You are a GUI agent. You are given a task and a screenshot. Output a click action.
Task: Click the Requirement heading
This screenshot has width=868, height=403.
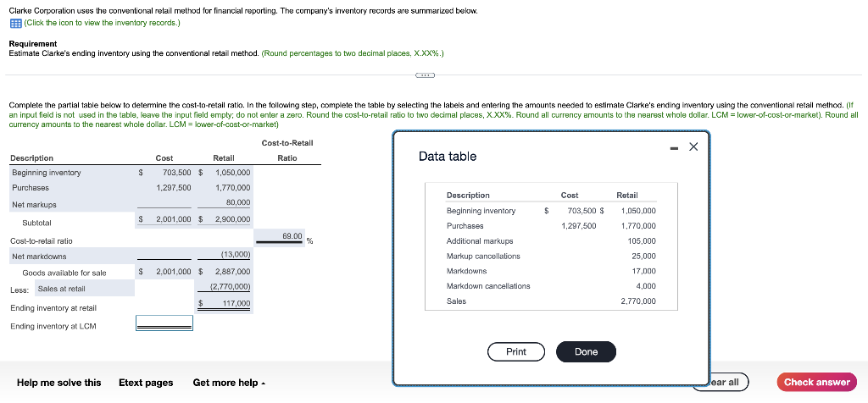point(33,44)
